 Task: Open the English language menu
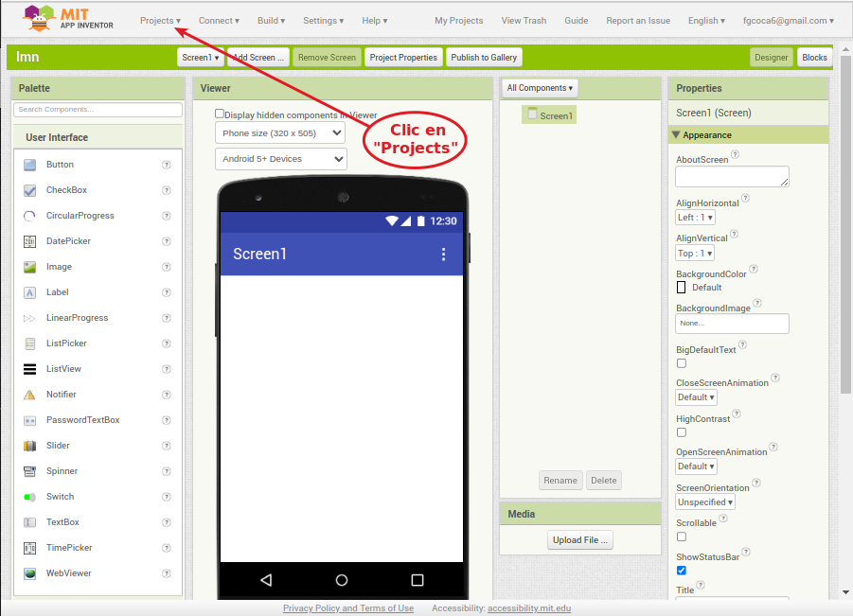tap(706, 21)
